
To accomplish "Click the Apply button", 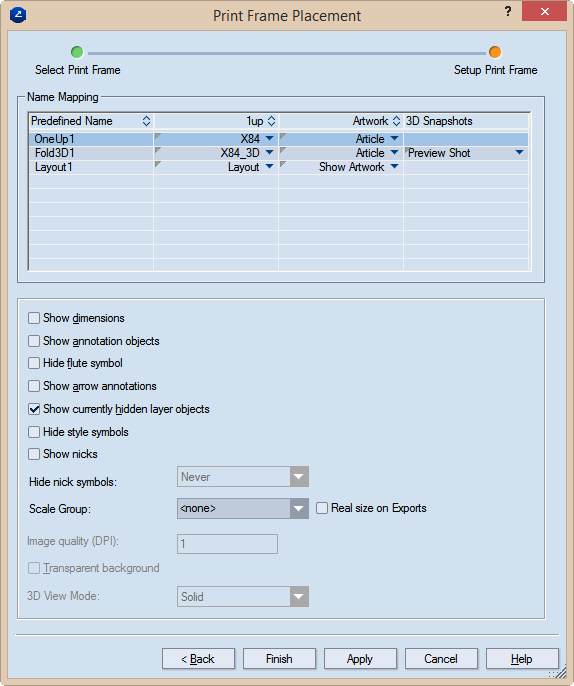I will 360,658.
